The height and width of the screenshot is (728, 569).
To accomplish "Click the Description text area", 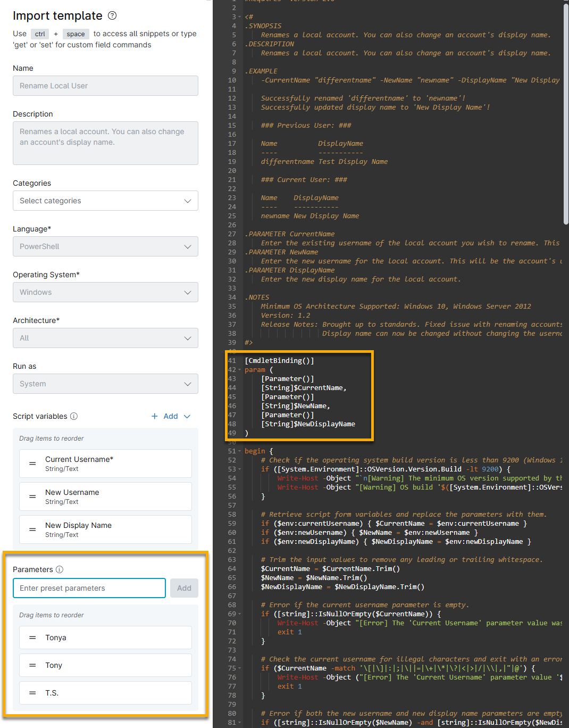I will [105, 143].
